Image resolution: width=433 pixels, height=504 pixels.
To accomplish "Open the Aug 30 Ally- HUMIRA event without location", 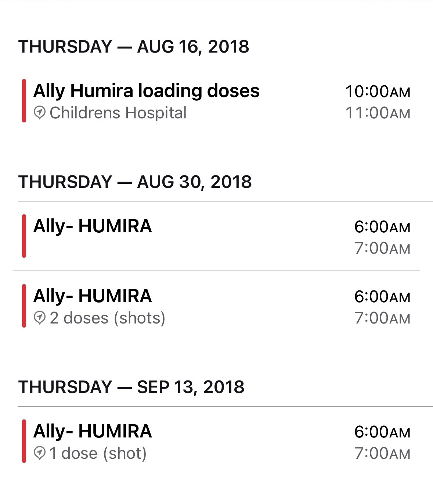I will point(93,226).
